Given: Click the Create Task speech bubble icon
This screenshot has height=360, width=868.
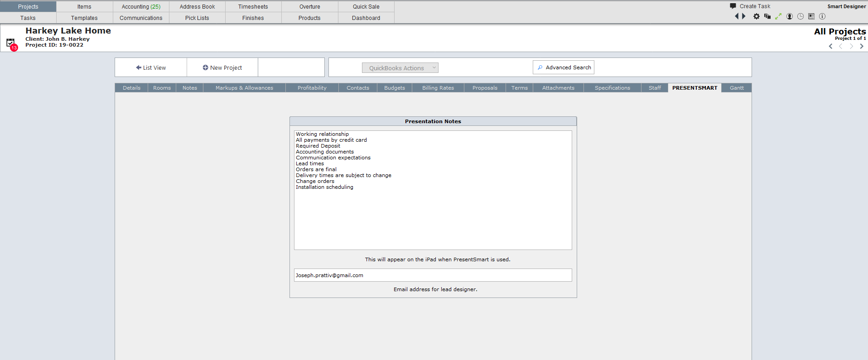Looking at the screenshot, I should (733, 6).
